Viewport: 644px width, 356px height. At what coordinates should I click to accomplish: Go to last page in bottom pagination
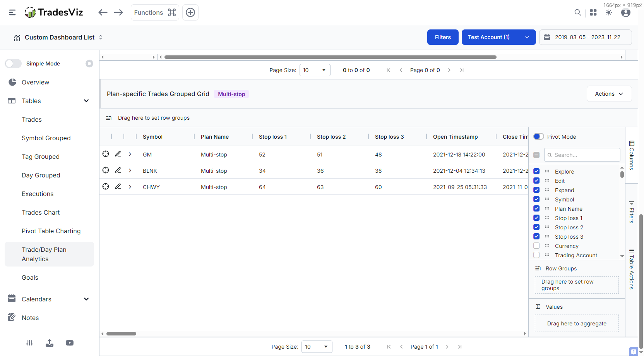(460, 347)
